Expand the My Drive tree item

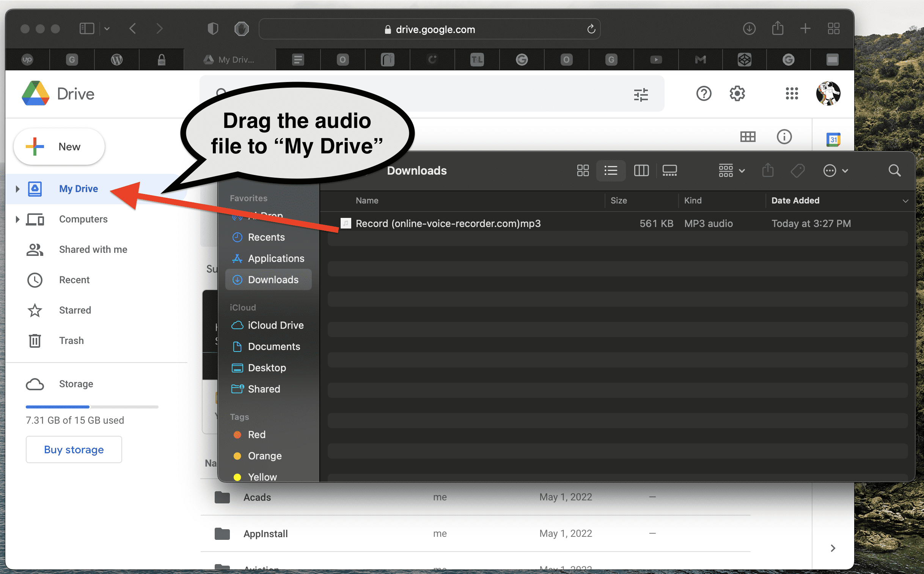[17, 189]
